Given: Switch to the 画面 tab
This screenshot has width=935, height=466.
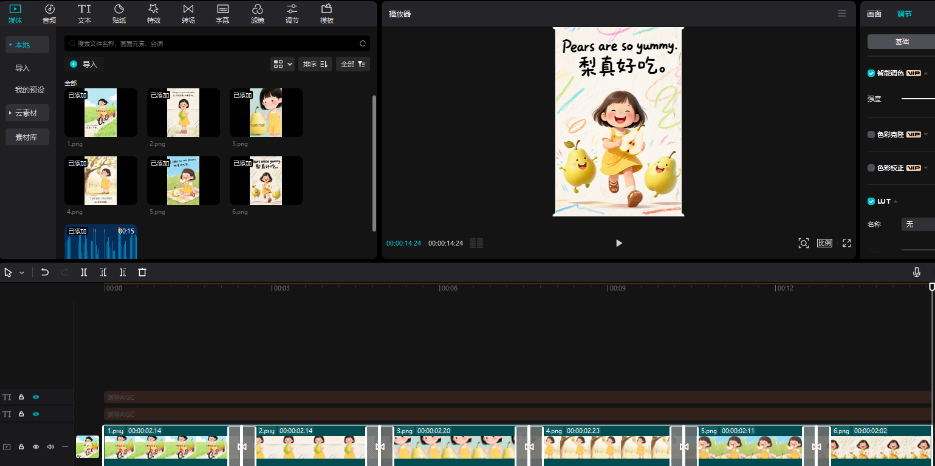Looking at the screenshot, I should point(873,14).
